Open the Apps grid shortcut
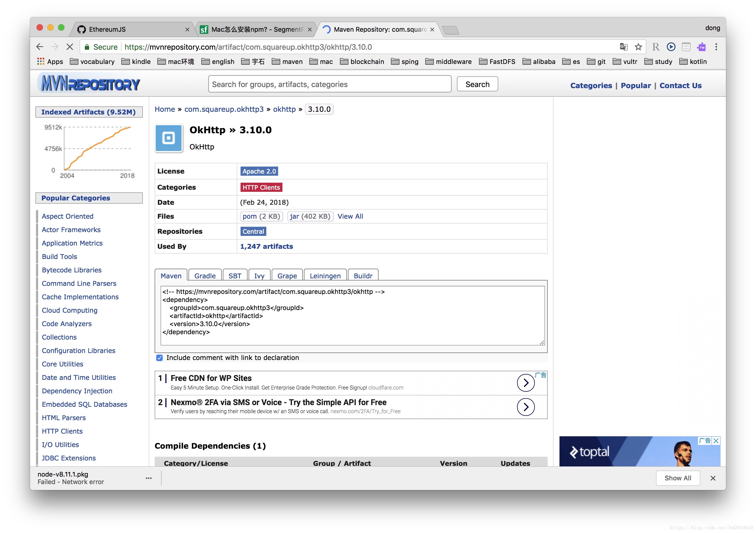This screenshot has width=756, height=533. click(50, 62)
